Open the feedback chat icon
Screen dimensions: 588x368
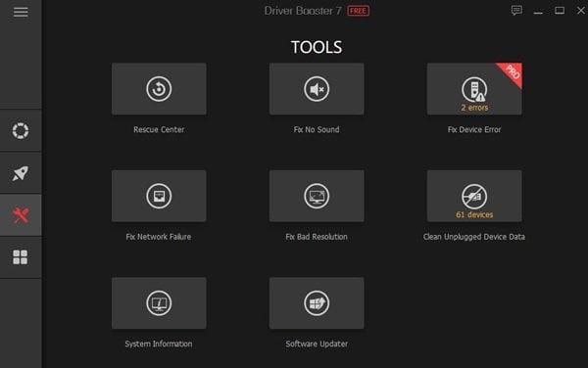tap(516, 11)
